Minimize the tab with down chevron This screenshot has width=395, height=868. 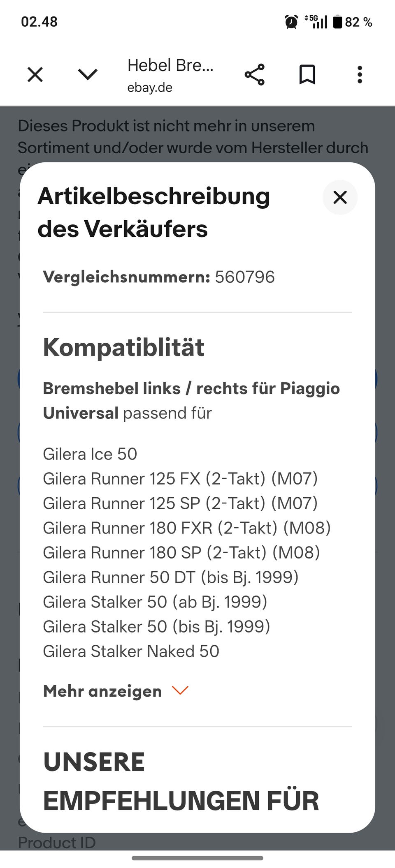point(88,75)
